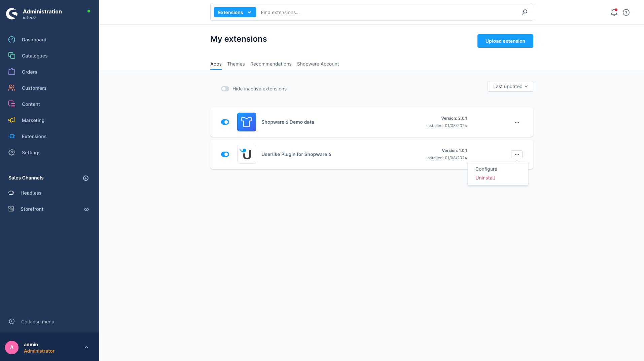Click the Collapse menu arrow icon

[x=12, y=321]
